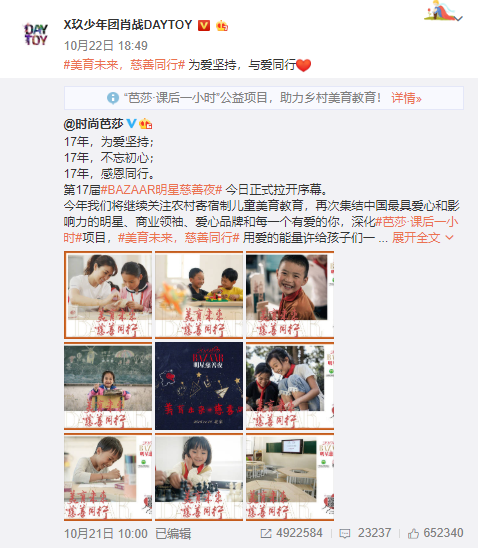Open 详情» link in the charity banner

[406, 98]
